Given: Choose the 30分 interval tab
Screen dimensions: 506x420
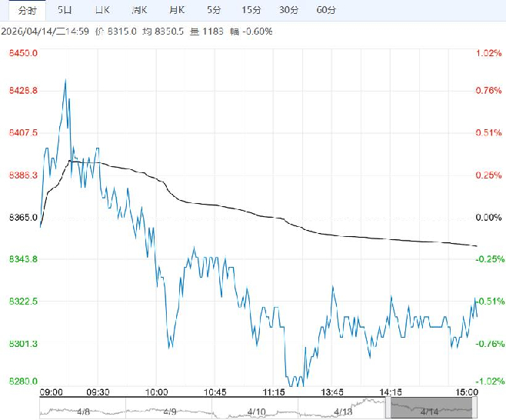Looking at the screenshot, I should point(288,10).
